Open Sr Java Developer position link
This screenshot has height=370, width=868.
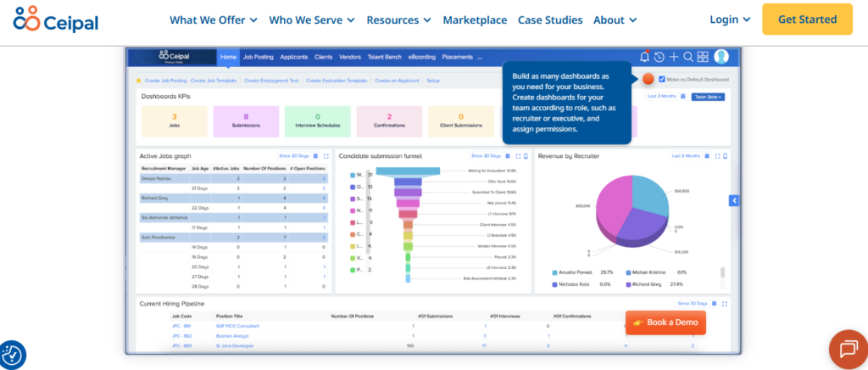click(235, 345)
